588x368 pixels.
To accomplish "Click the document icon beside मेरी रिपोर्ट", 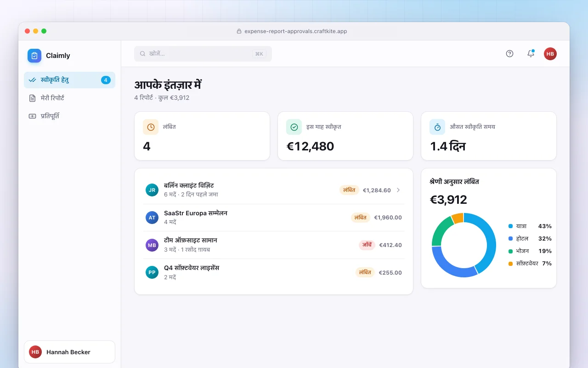I will click(x=32, y=98).
